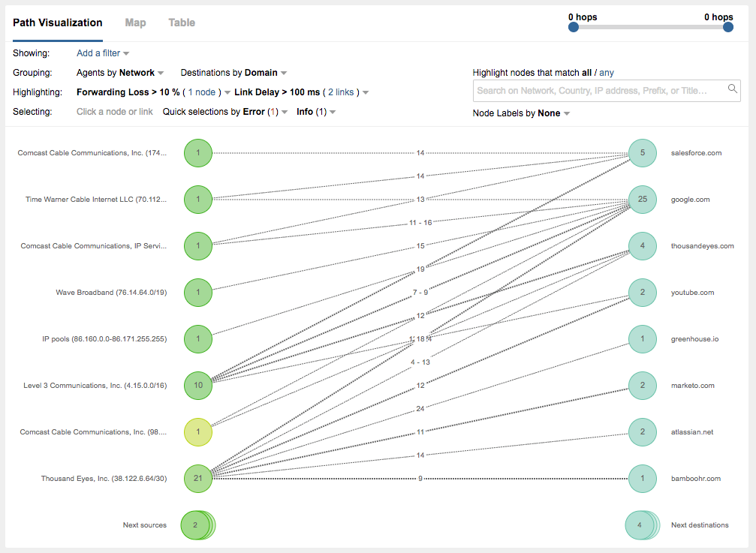This screenshot has height=553, width=756.
Task: Select the salesforce.com destination node
Action: point(643,153)
